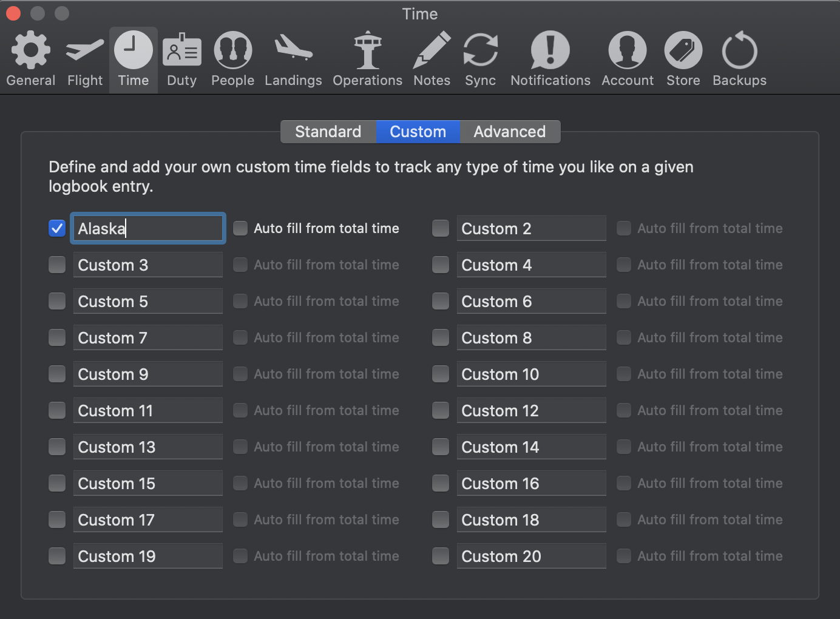This screenshot has height=619, width=840.
Task: Click the Custom 3 name field
Action: pos(148,265)
